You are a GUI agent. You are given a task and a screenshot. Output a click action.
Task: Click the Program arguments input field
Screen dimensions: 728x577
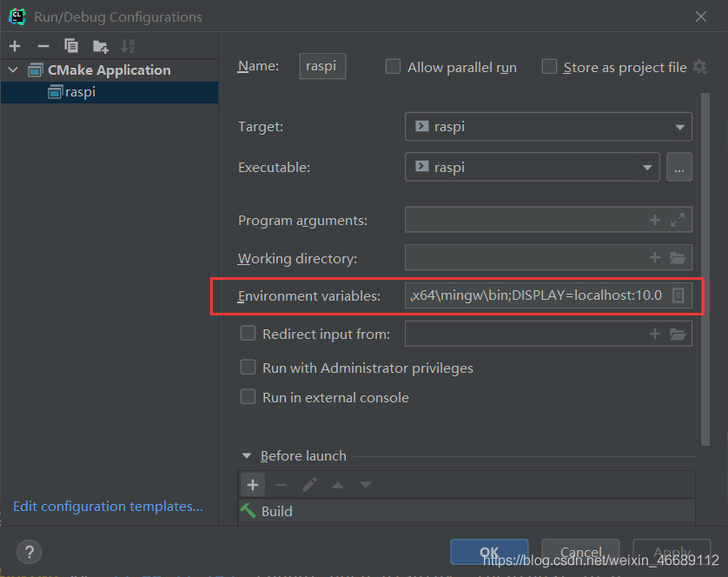548,219
